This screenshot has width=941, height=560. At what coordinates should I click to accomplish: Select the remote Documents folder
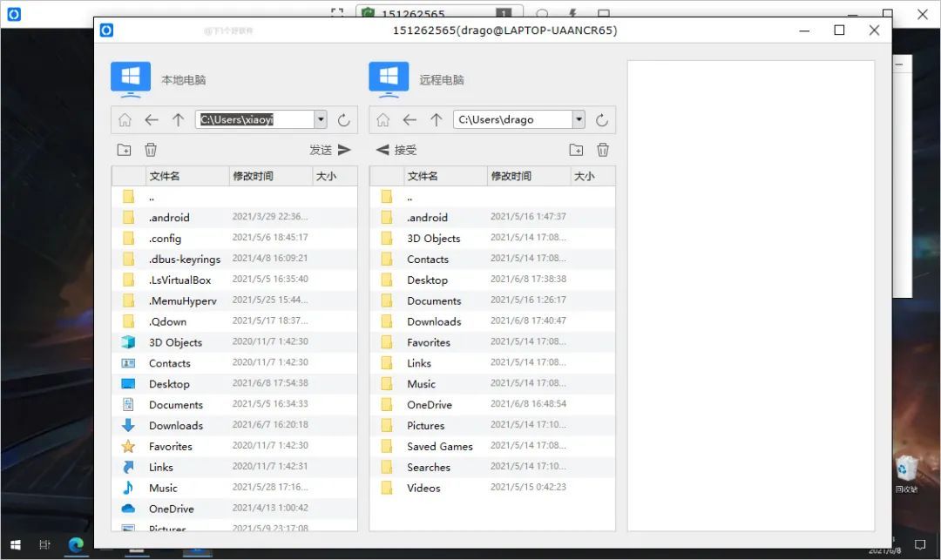[492, 300]
